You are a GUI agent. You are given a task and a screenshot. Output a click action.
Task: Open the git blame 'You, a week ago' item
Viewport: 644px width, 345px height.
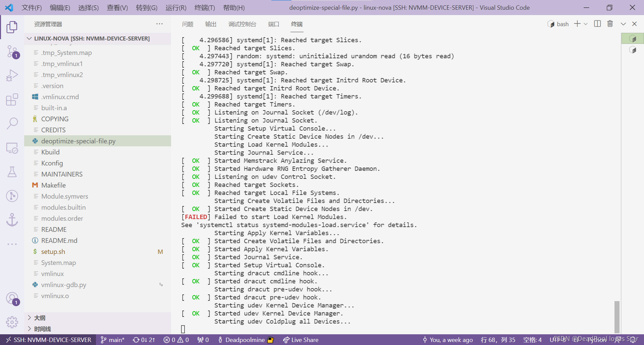(447, 340)
